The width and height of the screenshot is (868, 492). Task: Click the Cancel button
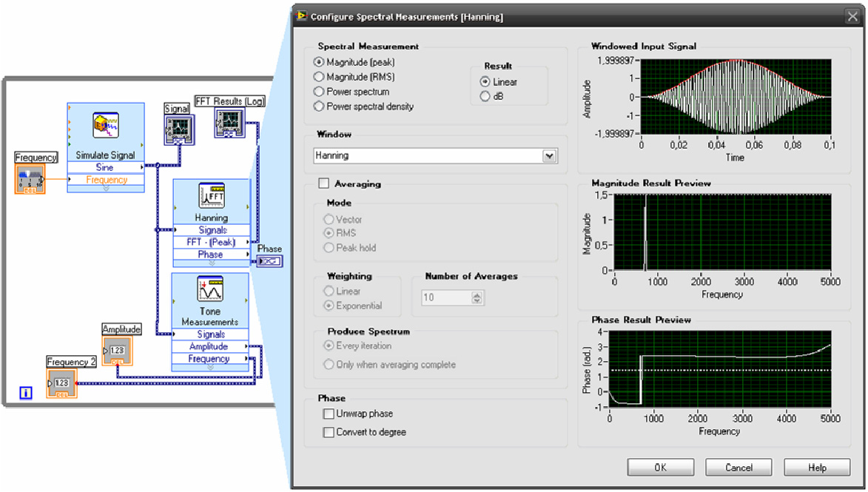click(x=739, y=467)
